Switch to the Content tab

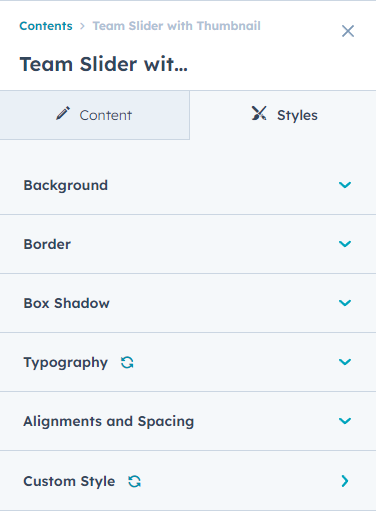pos(95,115)
